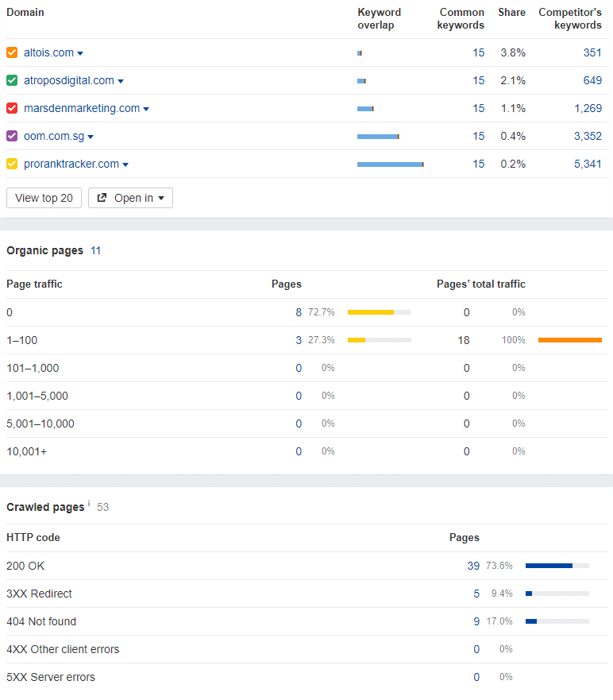Click competitor keywords count 1,269
Image resolution: width=613 pixels, height=700 pixels.
tap(588, 108)
